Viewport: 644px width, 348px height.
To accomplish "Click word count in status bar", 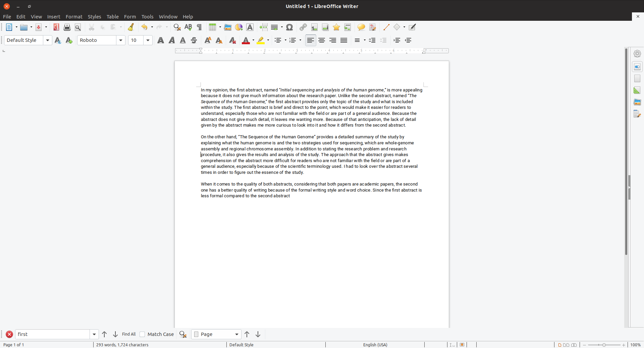I will [x=122, y=345].
